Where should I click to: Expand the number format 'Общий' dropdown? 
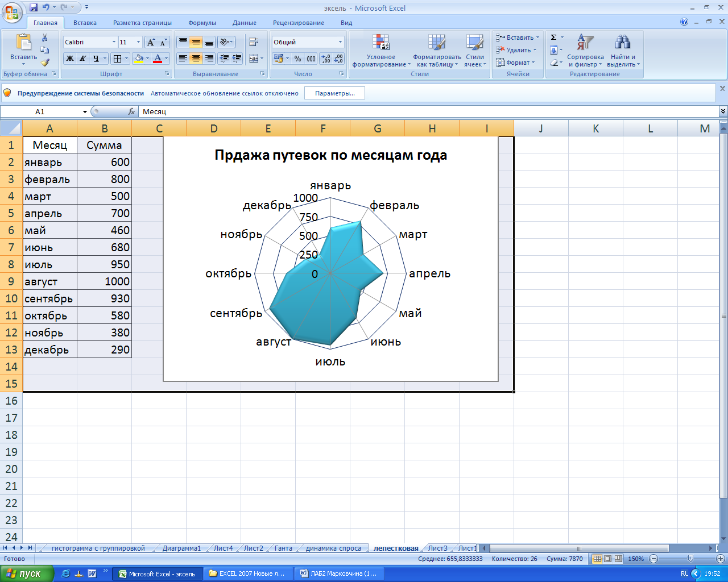[x=340, y=42]
